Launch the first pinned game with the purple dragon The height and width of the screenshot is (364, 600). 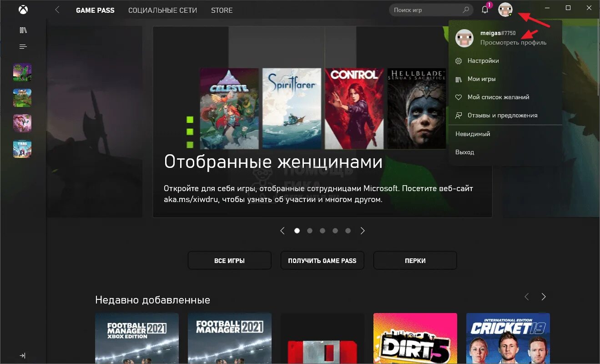[22, 72]
